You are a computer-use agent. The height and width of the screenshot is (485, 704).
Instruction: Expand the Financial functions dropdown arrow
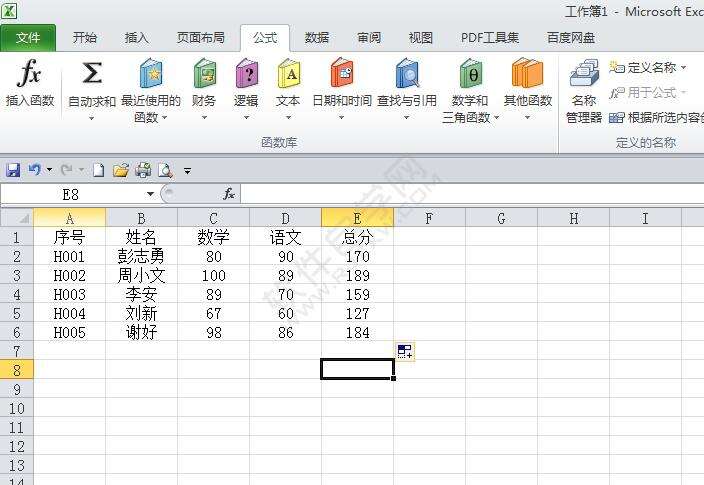coord(204,118)
